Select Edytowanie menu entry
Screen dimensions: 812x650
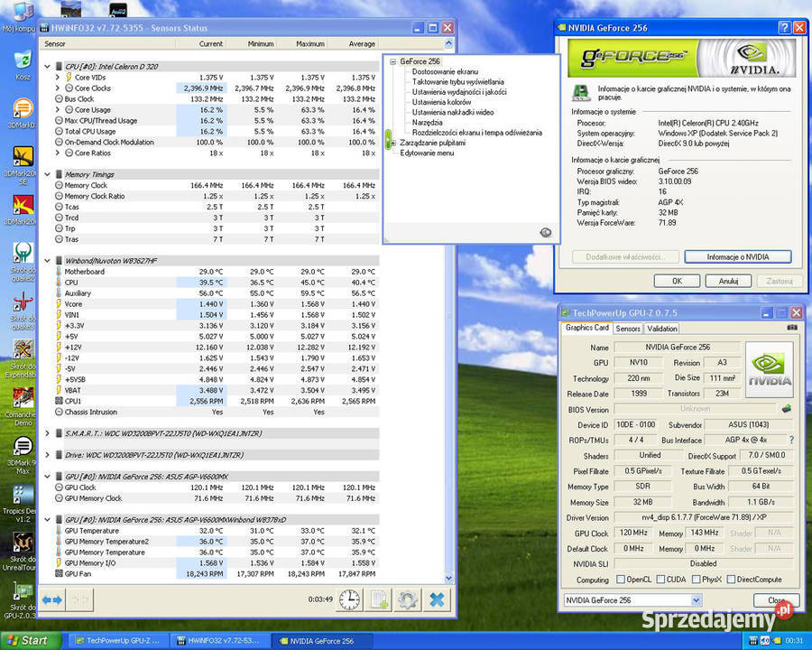tap(427, 153)
